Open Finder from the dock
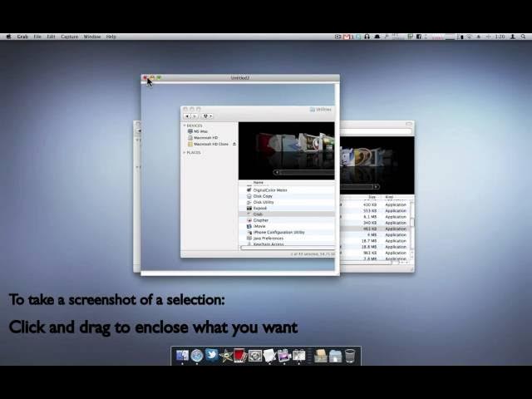The image size is (532, 399). tap(183, 356)
